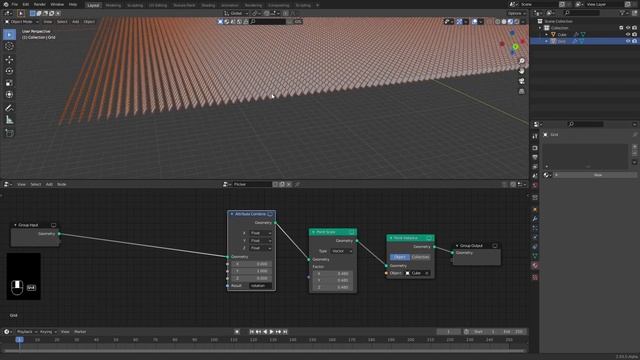Select Object mode in Point Instance node
The width and height of the screenshot is (640, 360).
click(x=400, y=257)
